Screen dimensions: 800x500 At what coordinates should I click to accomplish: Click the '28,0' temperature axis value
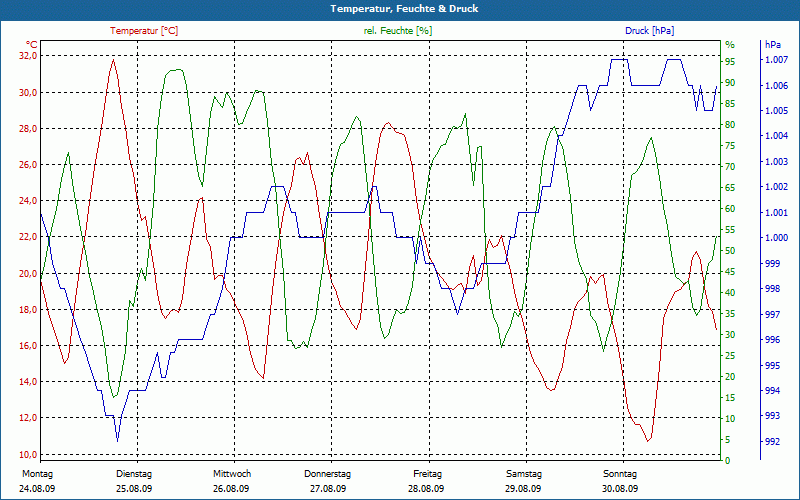(x=28, y=129)
